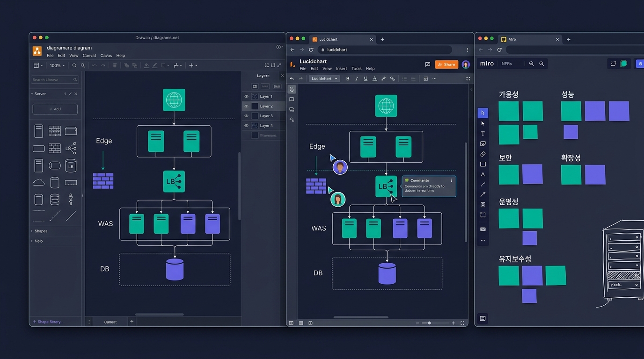Image resolution: width=644 pixels, height=359 pixels.
Task: Open Lucidchart comment panel in left sidebar
Action: 292,99
